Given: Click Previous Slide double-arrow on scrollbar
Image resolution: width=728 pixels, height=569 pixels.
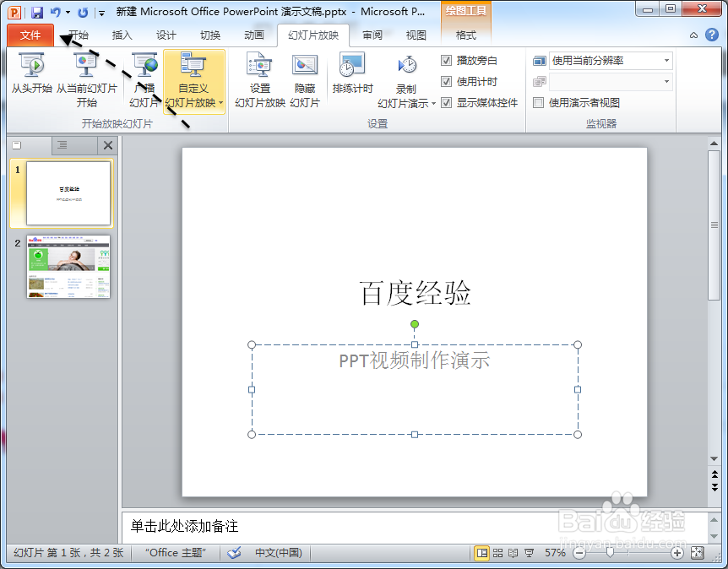Looking at the screenshot, I should click(x=714, y=474).
